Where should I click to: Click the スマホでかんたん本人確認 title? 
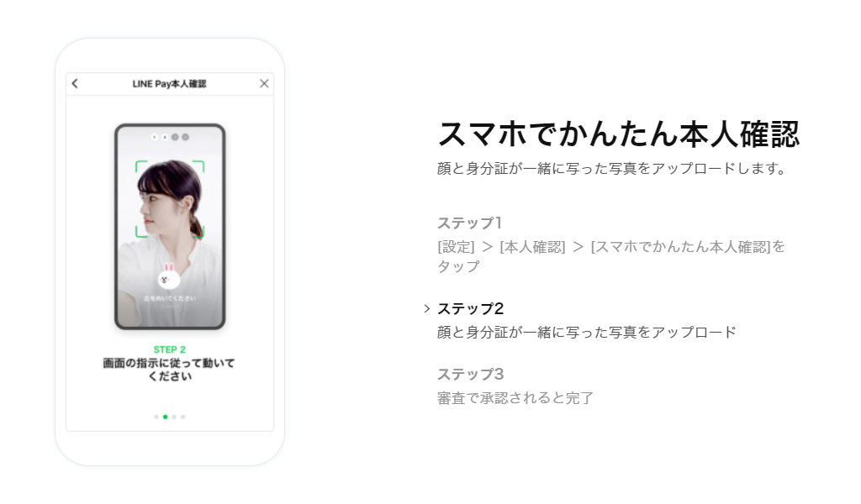point(618,134)
